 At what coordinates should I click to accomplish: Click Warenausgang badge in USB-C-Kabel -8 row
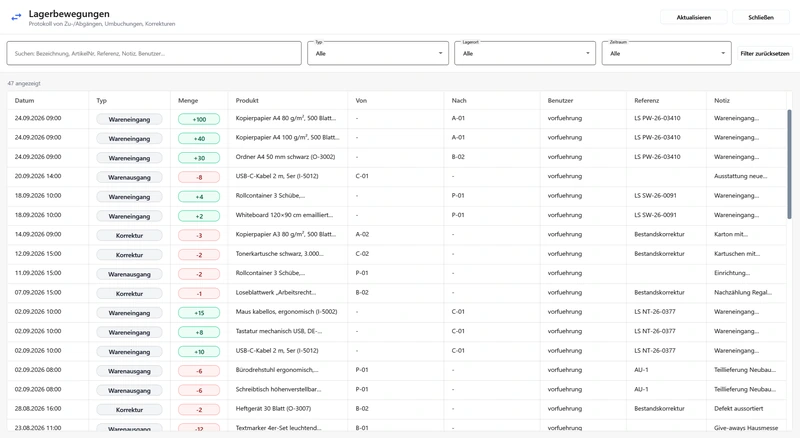click(x=129, y=177)
